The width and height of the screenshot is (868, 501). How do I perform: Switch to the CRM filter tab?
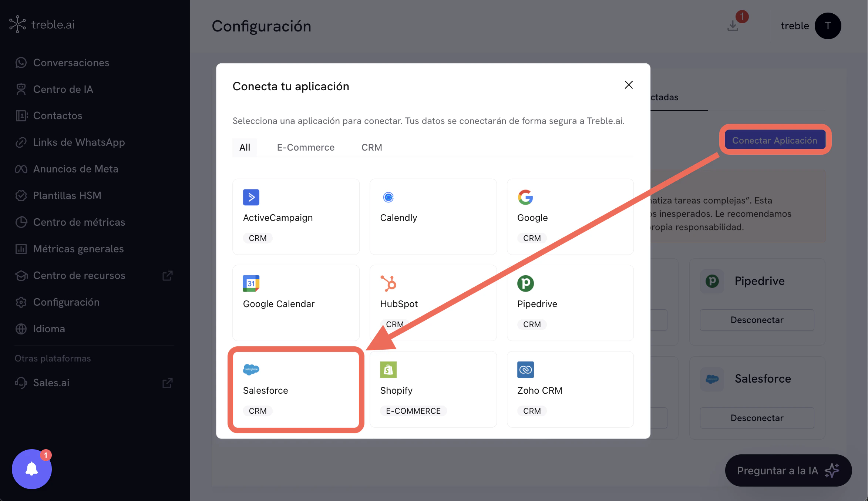pos(371,147)
